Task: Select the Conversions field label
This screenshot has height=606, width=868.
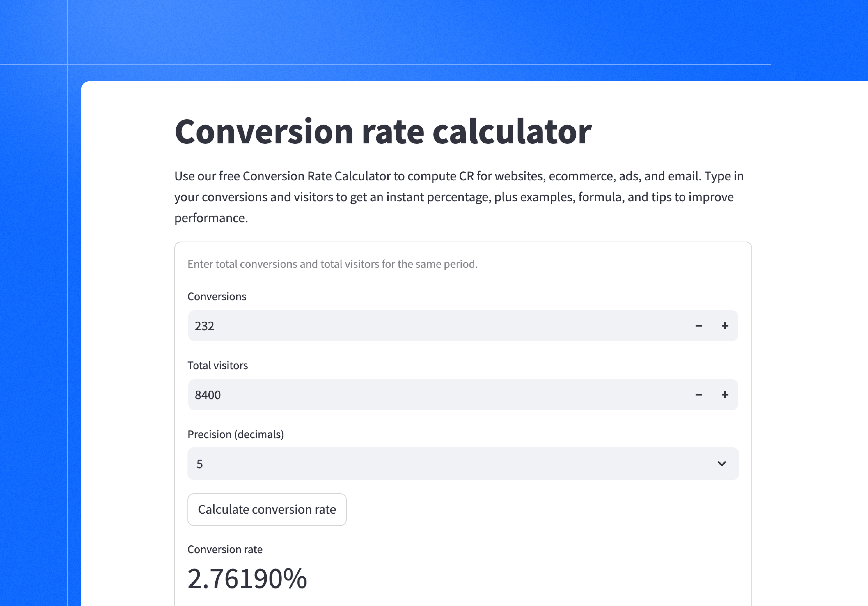Action: [x=217, y=297]
